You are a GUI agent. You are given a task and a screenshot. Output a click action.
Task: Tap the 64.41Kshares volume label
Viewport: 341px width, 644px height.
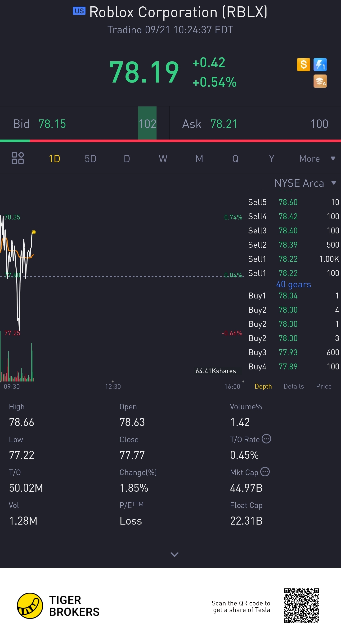coord(215,371)
